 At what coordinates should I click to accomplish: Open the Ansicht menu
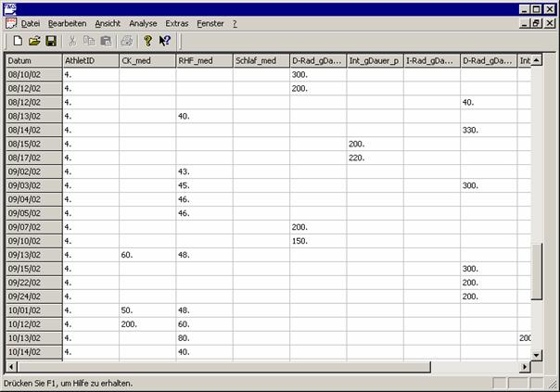pyautogui.click(x=108, y=23)
